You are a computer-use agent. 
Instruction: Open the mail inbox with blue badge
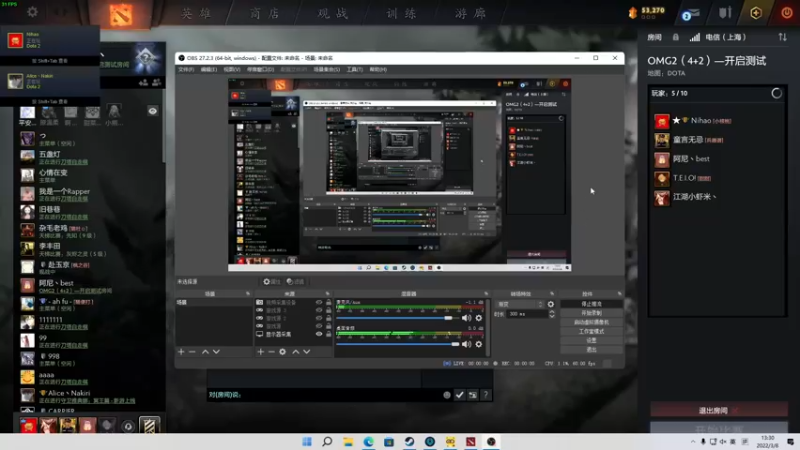690,14
